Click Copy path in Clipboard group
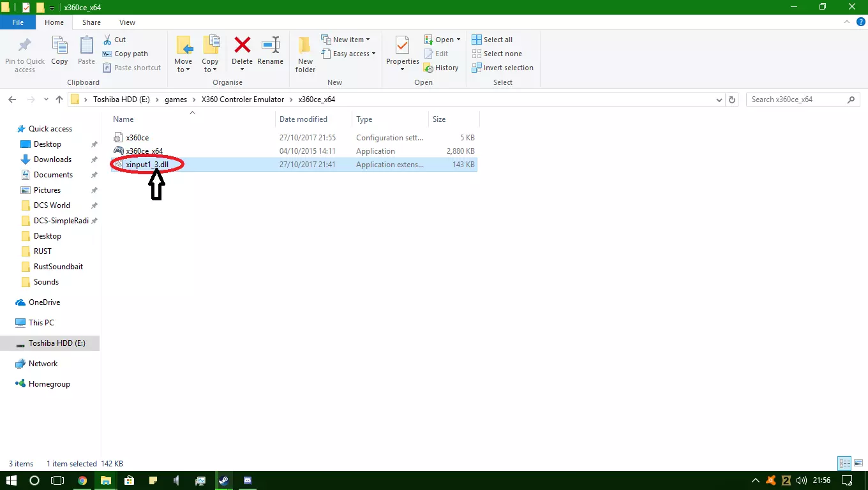868x490 pixels. [125, 54]
